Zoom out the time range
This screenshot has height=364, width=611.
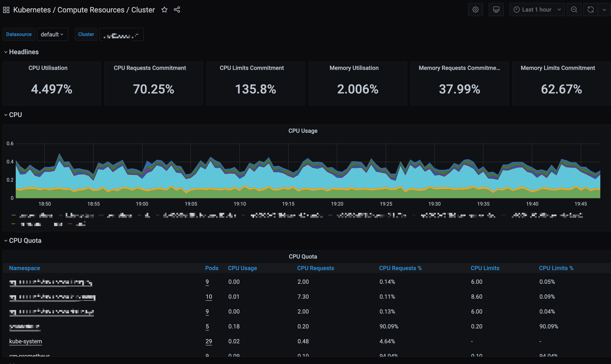tap(574, 10)
